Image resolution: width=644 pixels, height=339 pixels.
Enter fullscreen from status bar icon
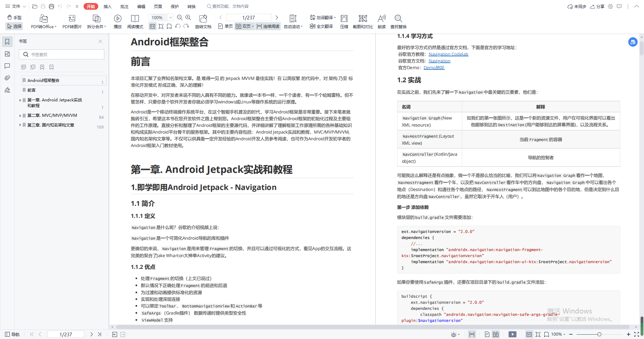pos(637,334)
